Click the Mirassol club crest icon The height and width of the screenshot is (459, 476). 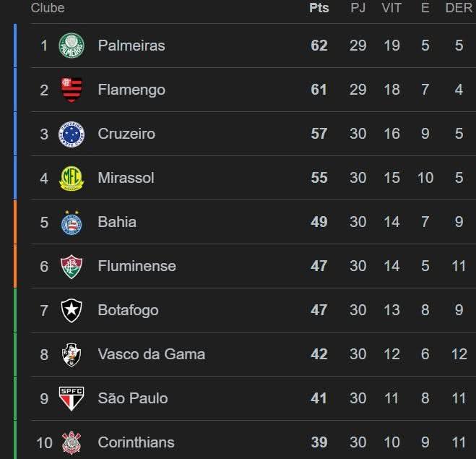[72, 178]
